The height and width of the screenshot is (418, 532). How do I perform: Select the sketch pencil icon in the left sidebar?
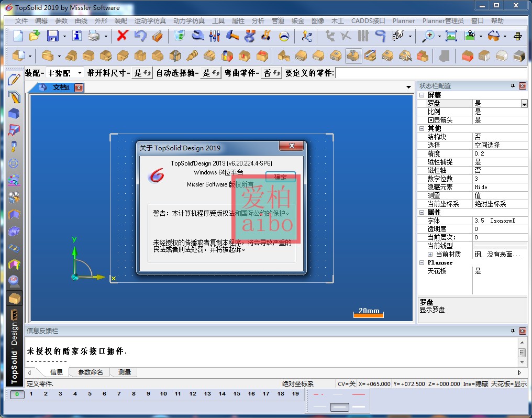[x=14, y=80]
